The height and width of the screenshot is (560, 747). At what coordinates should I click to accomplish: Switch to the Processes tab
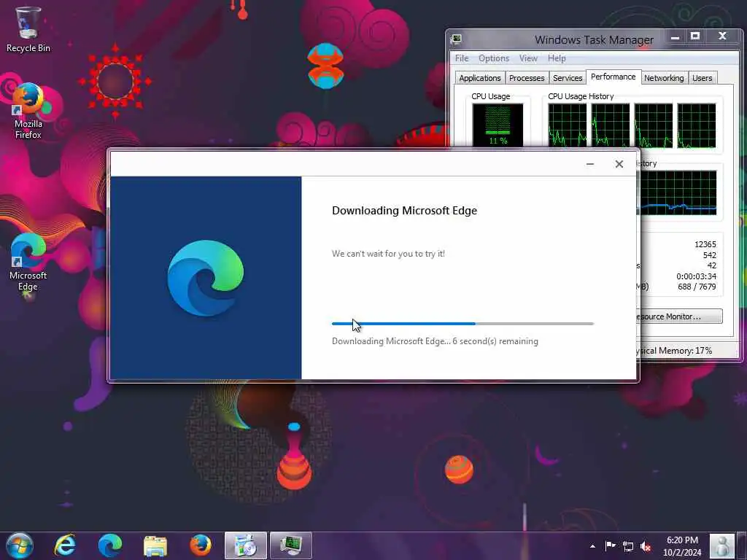coord(527,78)
